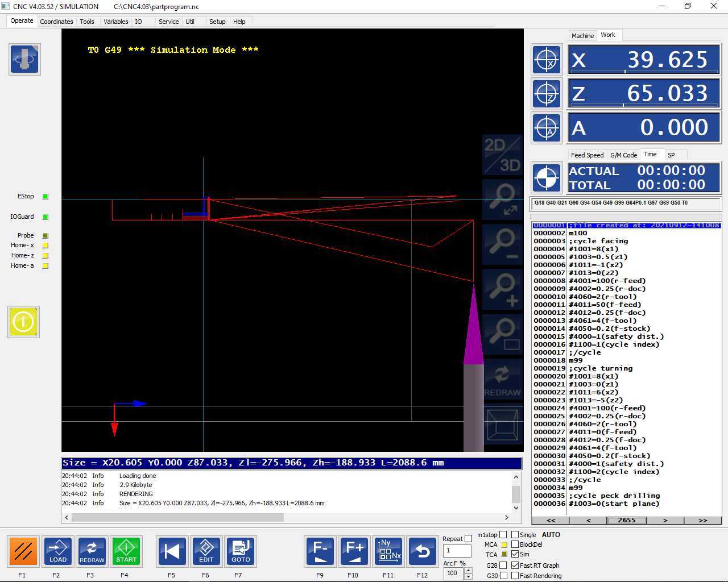728x582 pixels.
Task: Toggle the G28 checkbox
Action: click(503, 566)
